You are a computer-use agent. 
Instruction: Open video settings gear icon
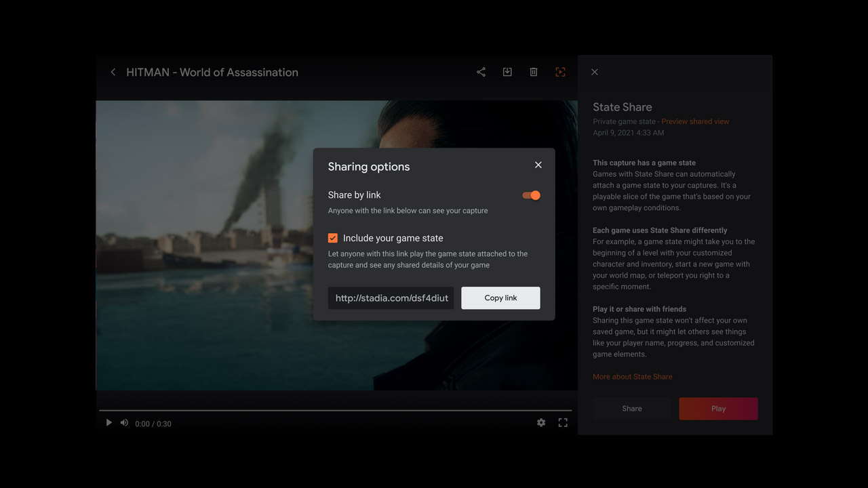(541, 423)
